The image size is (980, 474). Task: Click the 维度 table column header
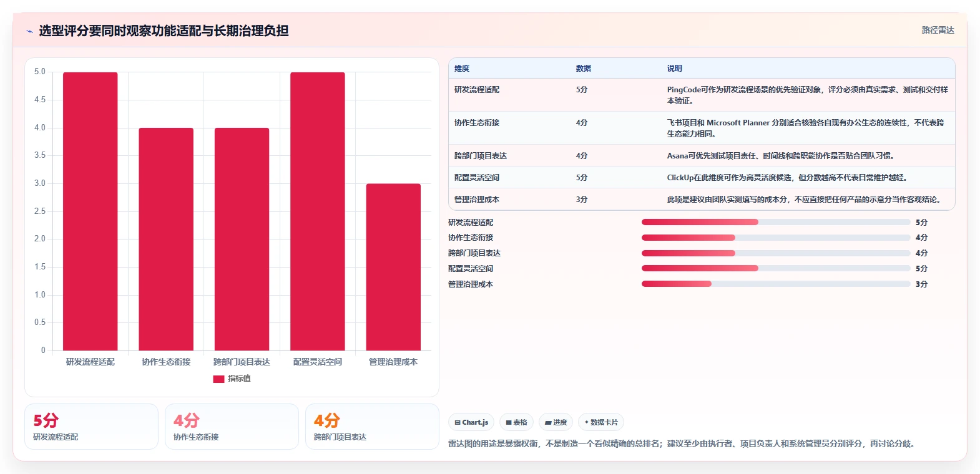(x=462, y=69)
